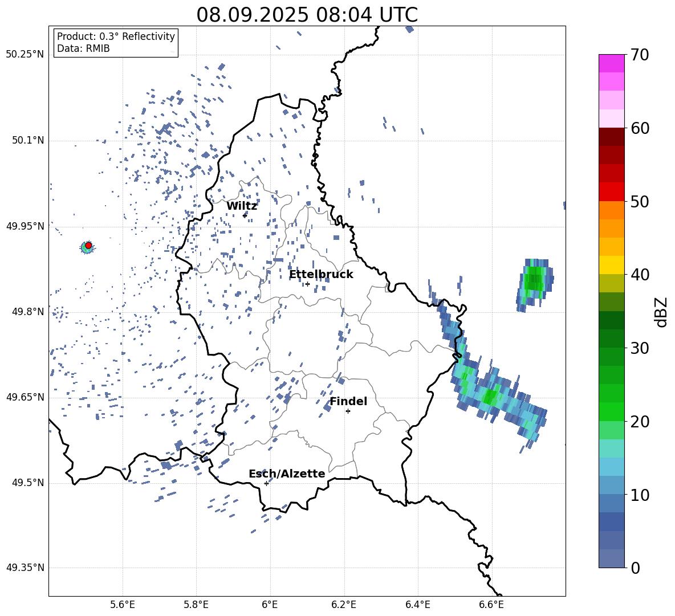This screenshot has width=675, height=616.
Task: Click the 10 value on colorbar
Action: pos(640,495)
